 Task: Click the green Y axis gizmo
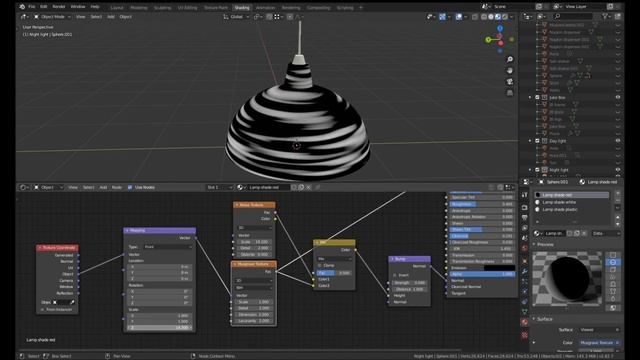[x=488, y=40]
